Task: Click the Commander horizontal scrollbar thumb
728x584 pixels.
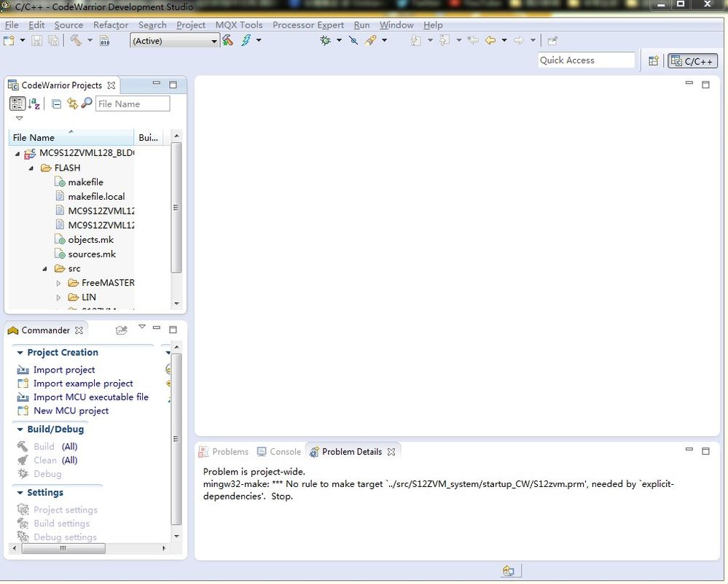Action: click(63, 549)
